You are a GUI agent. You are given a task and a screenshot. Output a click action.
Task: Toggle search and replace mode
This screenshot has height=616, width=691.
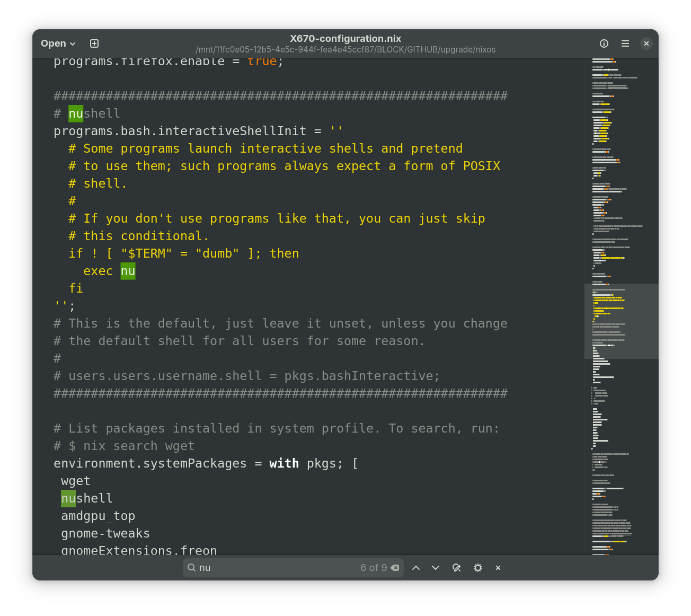(456, 568)
